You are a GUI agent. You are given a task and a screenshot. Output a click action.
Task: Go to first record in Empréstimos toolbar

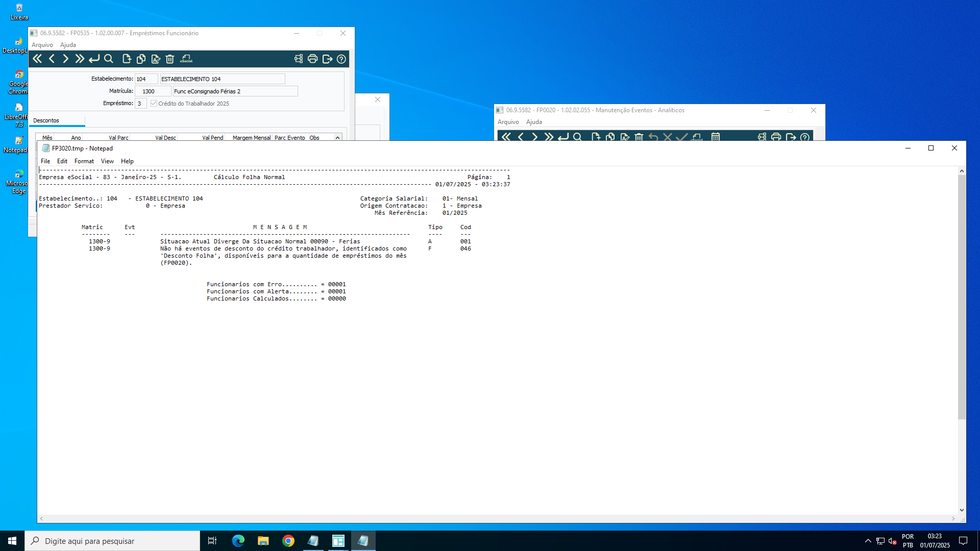pos(37,59)
